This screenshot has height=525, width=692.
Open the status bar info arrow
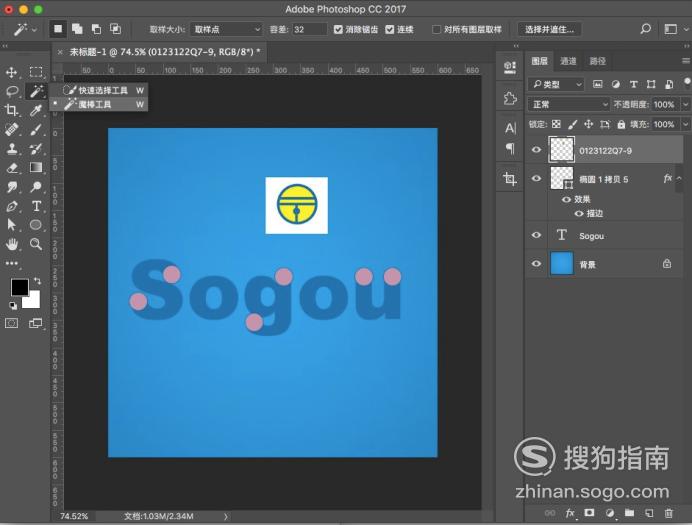226,516
